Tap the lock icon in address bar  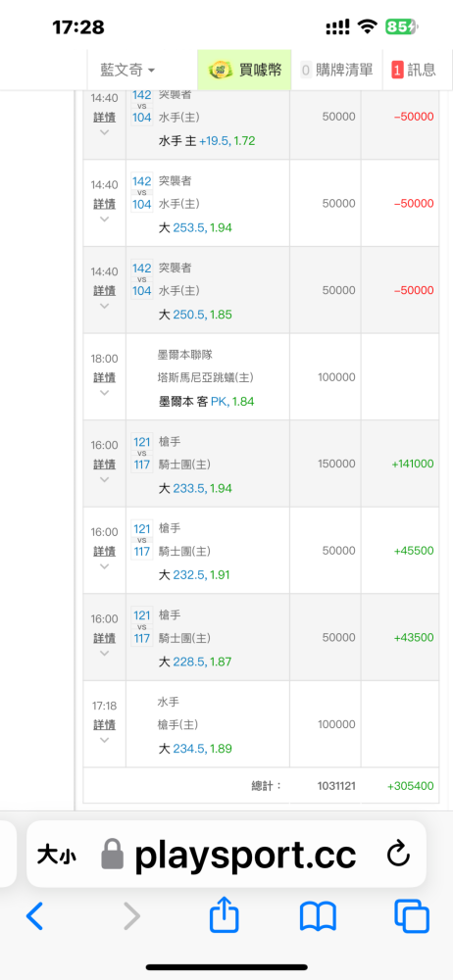tap(113, 854)
